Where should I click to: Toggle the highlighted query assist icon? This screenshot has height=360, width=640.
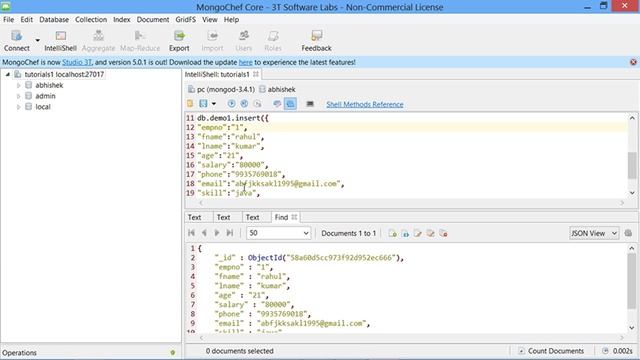pos(290,104)
